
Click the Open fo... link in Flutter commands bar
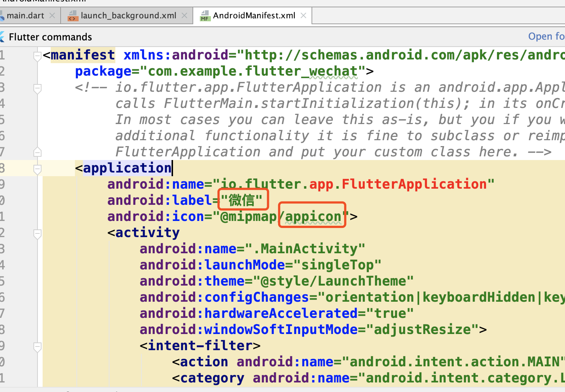click(546, 36)
